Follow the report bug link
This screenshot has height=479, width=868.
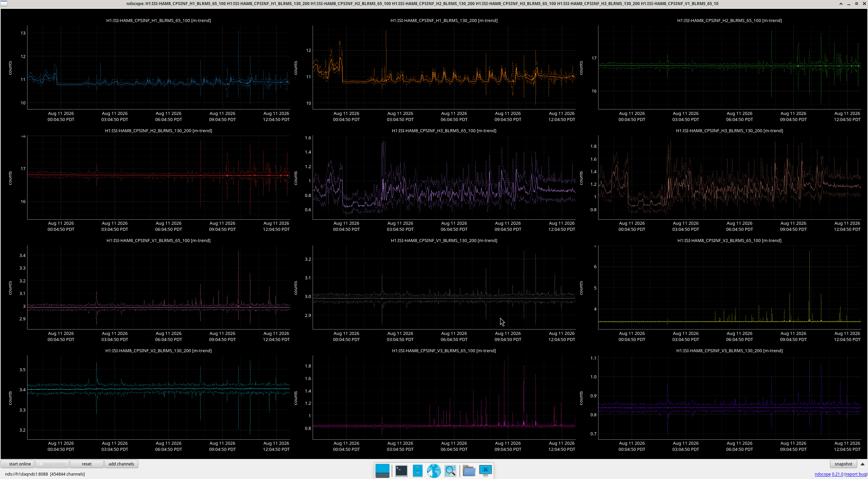click(x=856, y=474)
